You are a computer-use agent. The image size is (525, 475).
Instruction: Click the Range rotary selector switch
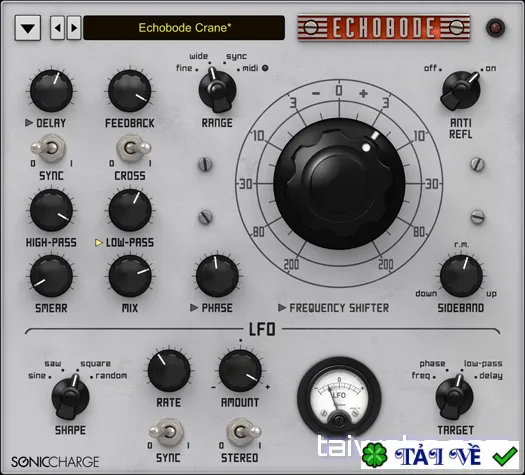point(217,90)
